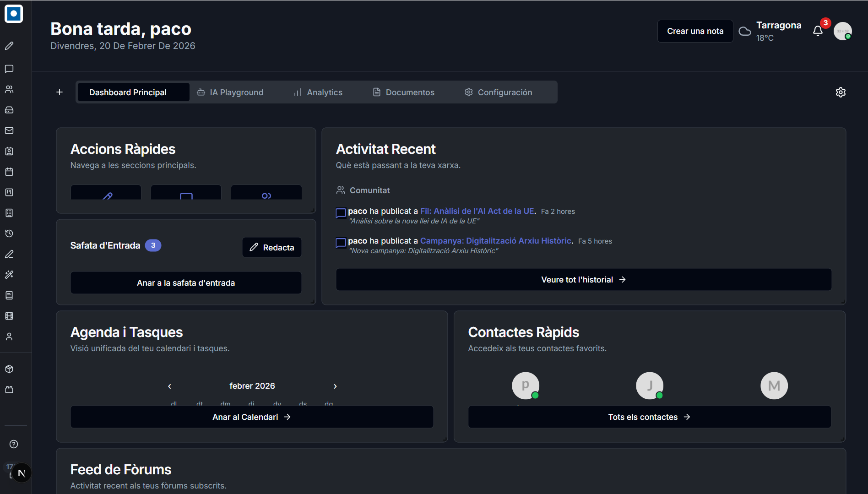Click the Anar al Calendari button
The height and width of the screenshot is (494, 868).
point(252,417)
